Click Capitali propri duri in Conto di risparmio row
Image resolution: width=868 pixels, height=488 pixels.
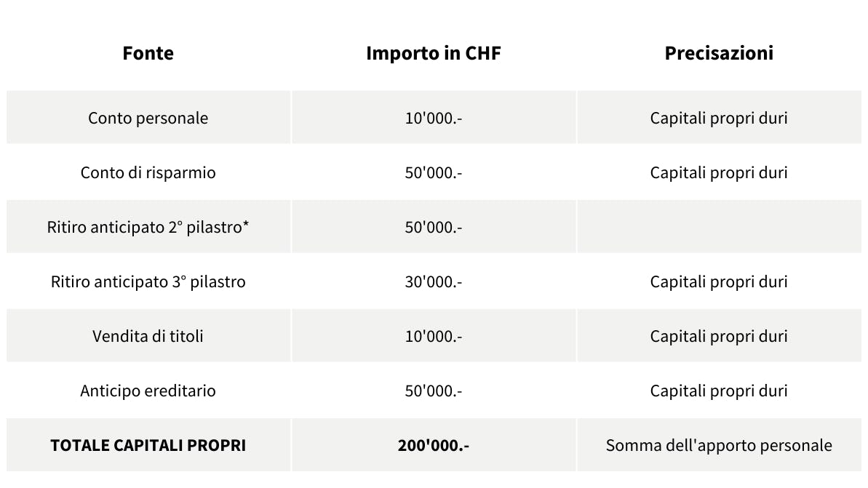pos(718,172)
